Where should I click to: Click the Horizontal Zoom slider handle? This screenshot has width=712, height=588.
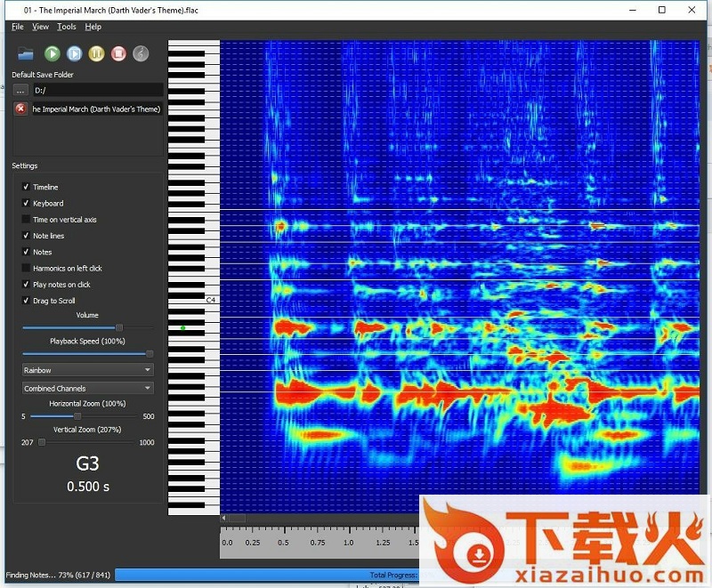click(77, 416)
